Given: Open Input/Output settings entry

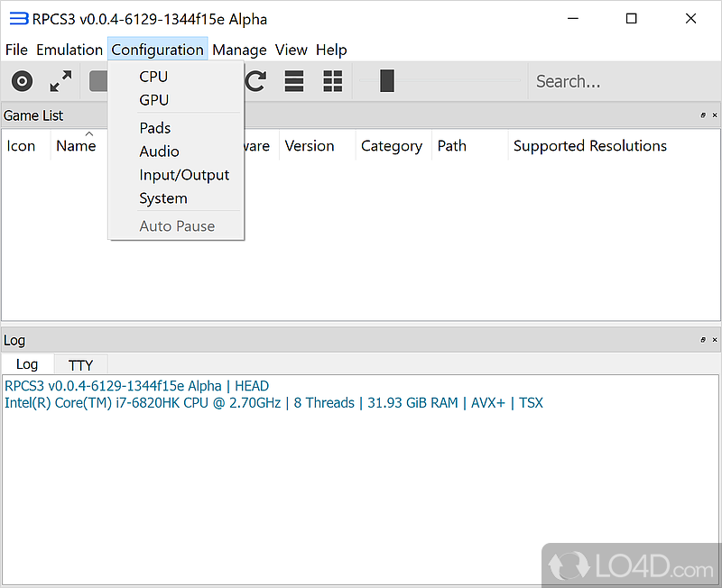Looking at the screenshot, I should (x=176, y=175).
